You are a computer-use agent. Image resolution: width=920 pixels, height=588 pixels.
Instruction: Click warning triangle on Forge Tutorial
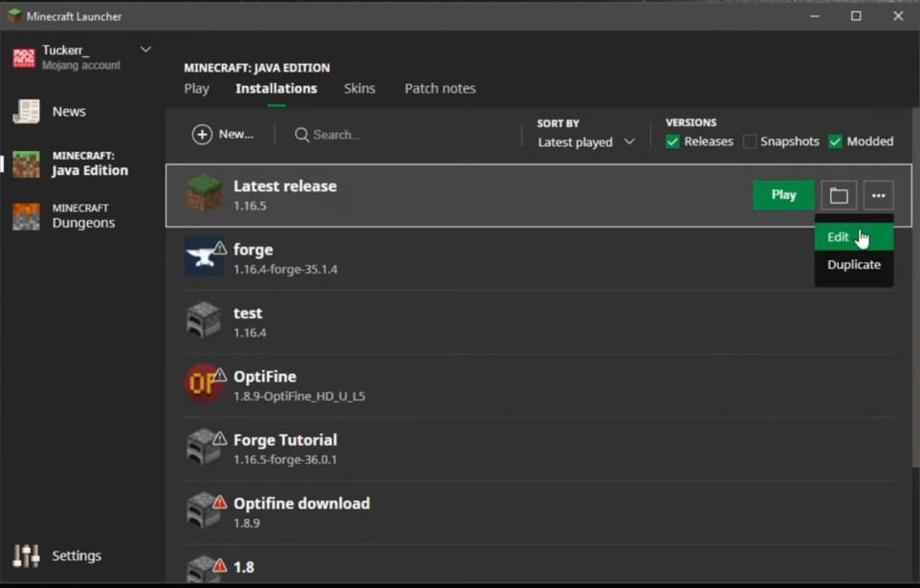(219, 438)
